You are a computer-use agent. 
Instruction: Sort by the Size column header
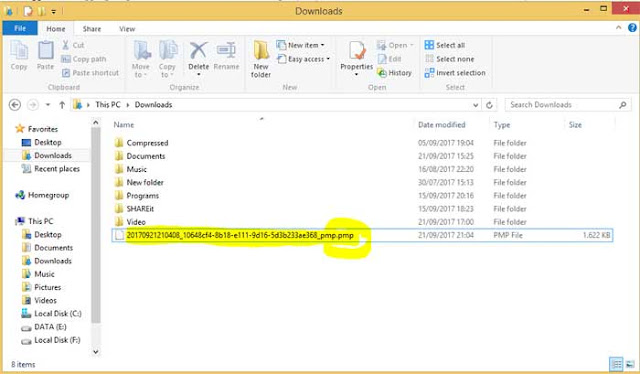575,125
